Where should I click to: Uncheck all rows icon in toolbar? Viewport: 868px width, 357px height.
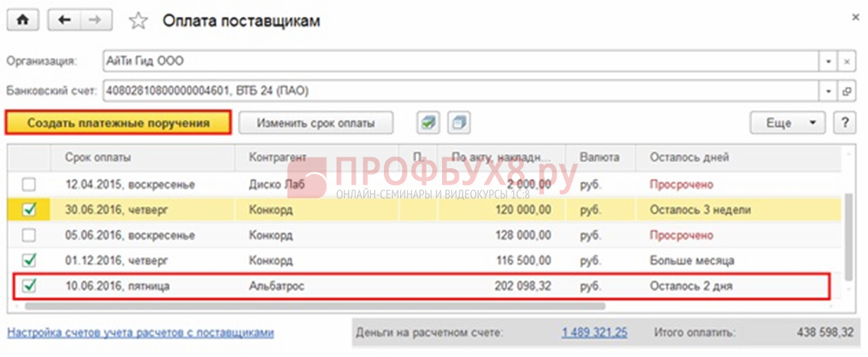coord(458,123)
